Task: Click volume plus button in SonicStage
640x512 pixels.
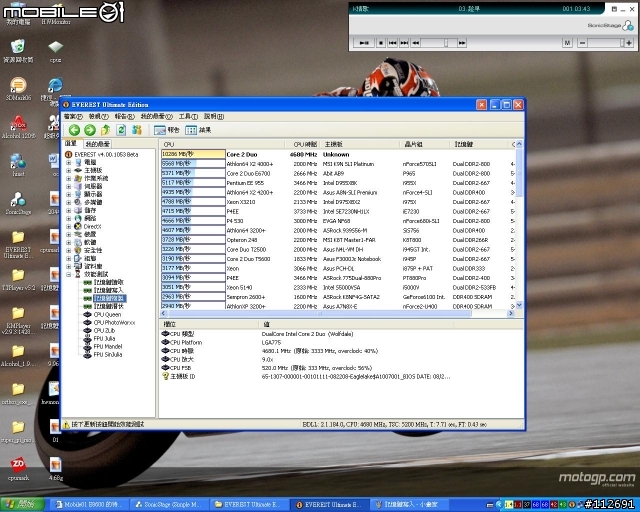Action: click(629, 43)
